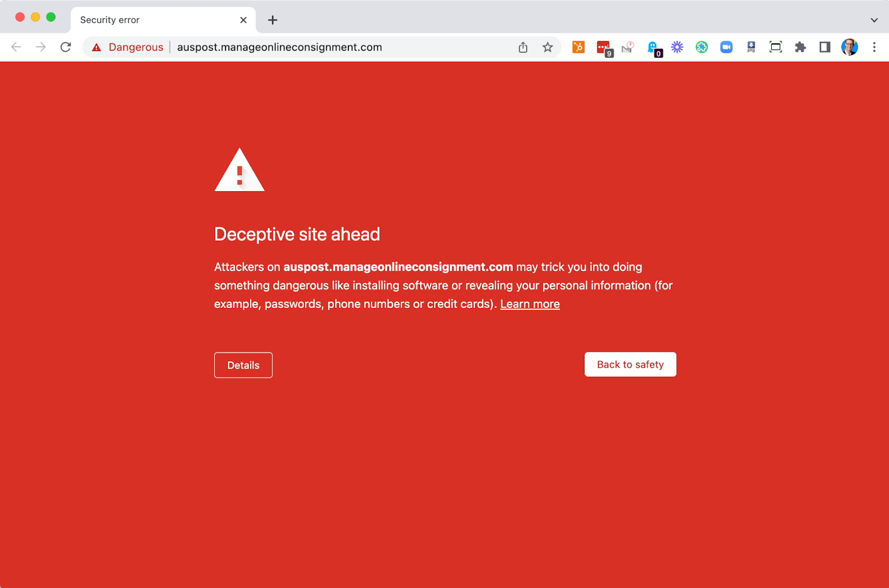
Task: Close the Security error tab
Action: pos(243,20)
